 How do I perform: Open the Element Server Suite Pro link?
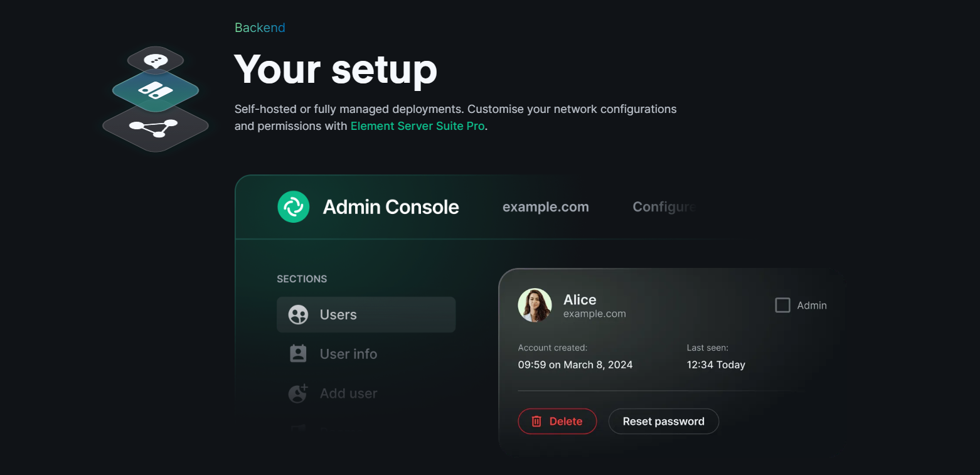click(x=418, y=126)
